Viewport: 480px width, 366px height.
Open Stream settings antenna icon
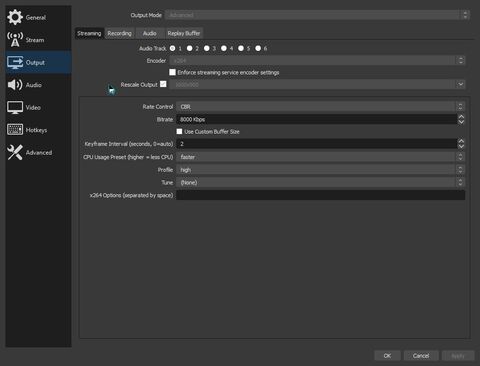15,39
